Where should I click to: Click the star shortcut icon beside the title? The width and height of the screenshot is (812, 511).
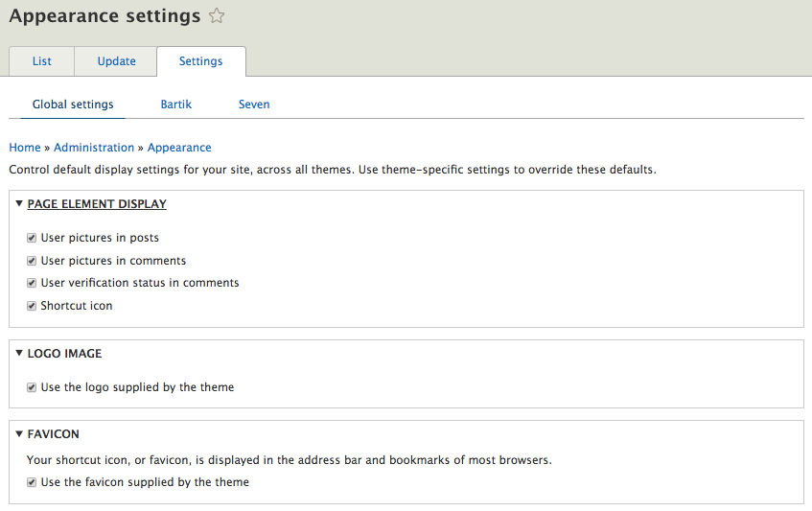[x=218, y=15]
